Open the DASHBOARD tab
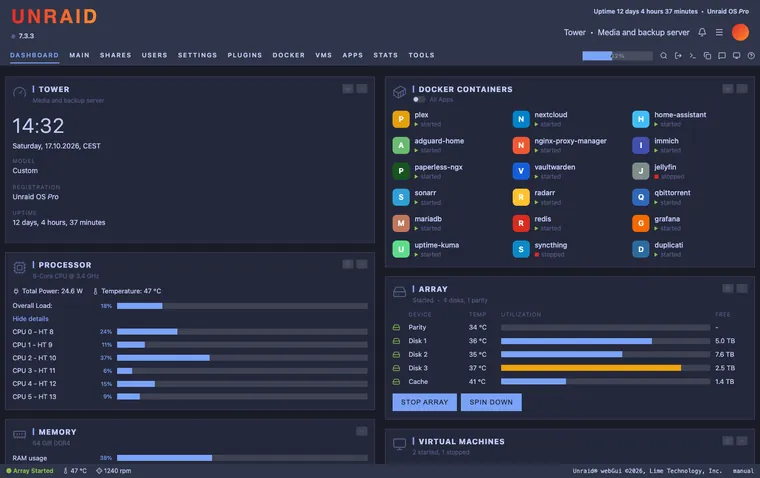Image resolution: width=760 pixels, height=478 pixels. 34,55
